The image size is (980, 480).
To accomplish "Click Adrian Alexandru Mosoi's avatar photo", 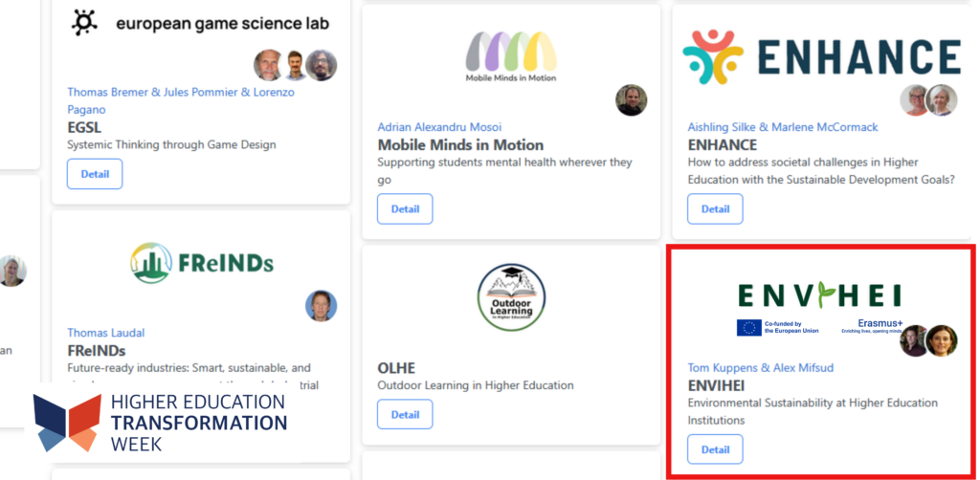I will 631,99.
